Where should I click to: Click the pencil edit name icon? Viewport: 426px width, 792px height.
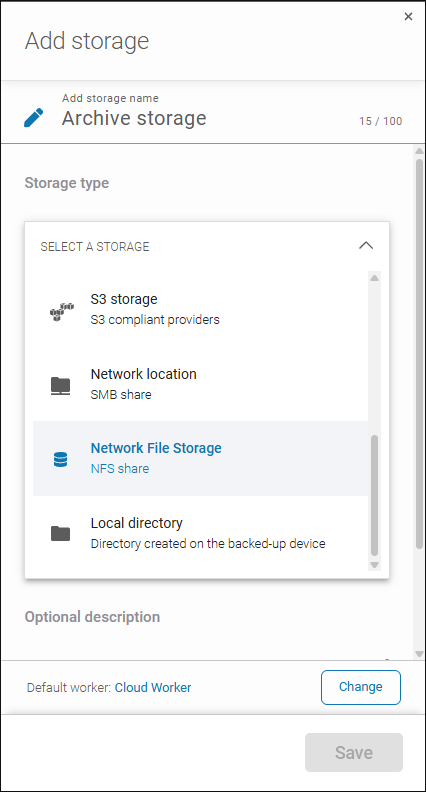tap(34, 117)
